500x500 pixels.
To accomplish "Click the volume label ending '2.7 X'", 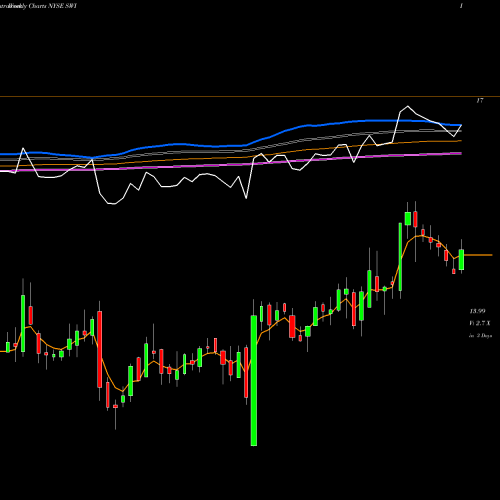I will point(480,323).
